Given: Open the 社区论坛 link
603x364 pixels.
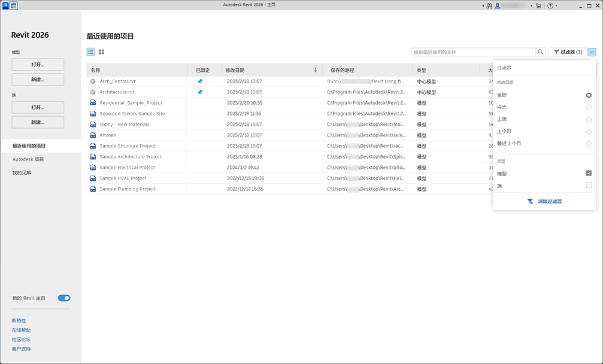Looking at the screenshot, I should pyautogui.click(x=21, y=340).
